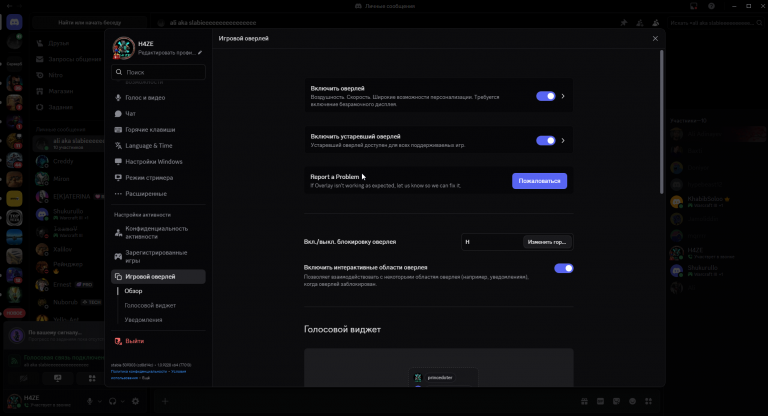The image size is (768, 416).
Task: Click the three-dots icon beside Расширенные
Action: [118, 194]
